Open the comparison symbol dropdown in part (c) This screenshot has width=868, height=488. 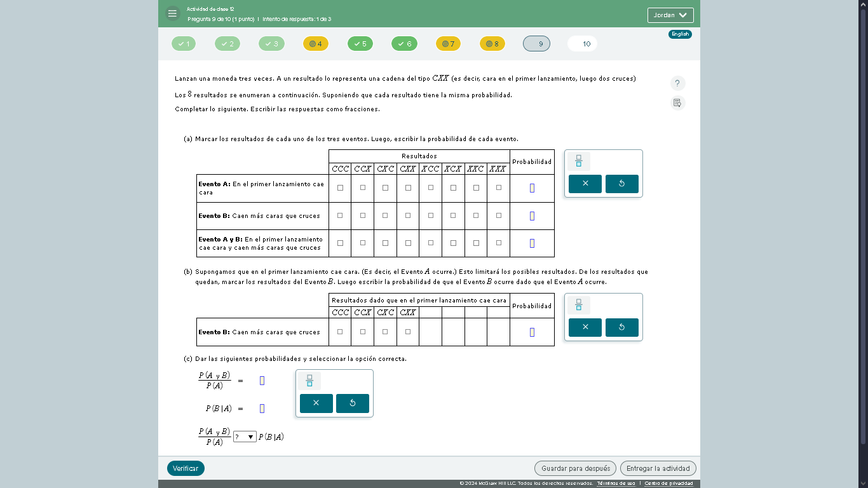pyautogui.click(x=245, y=437)
